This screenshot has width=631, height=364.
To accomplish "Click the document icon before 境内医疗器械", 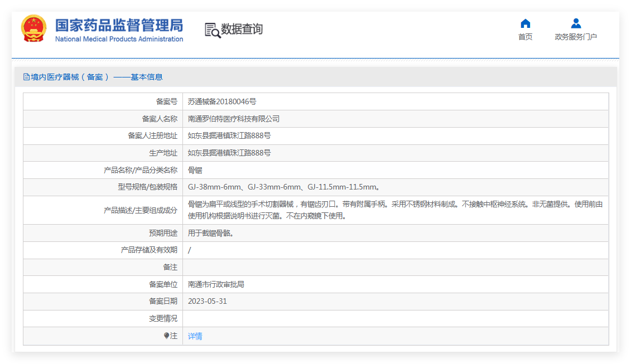I will tap(26, 77).
